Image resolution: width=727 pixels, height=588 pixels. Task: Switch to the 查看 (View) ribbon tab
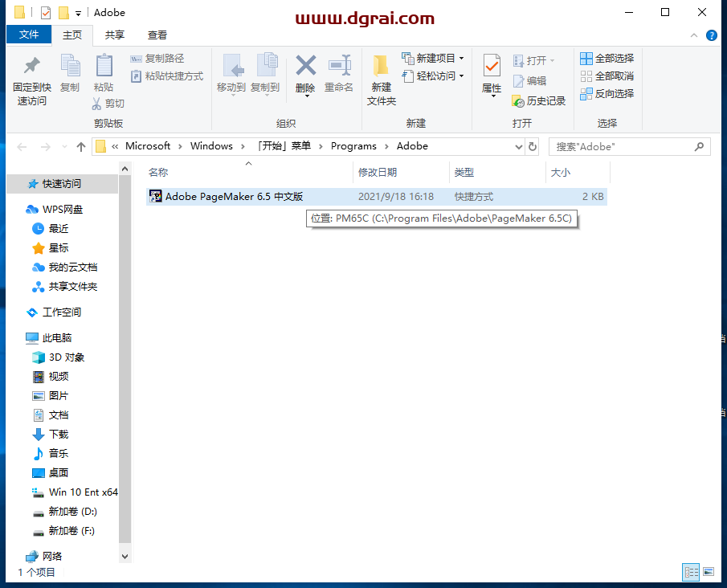click(x=157, y=35)
